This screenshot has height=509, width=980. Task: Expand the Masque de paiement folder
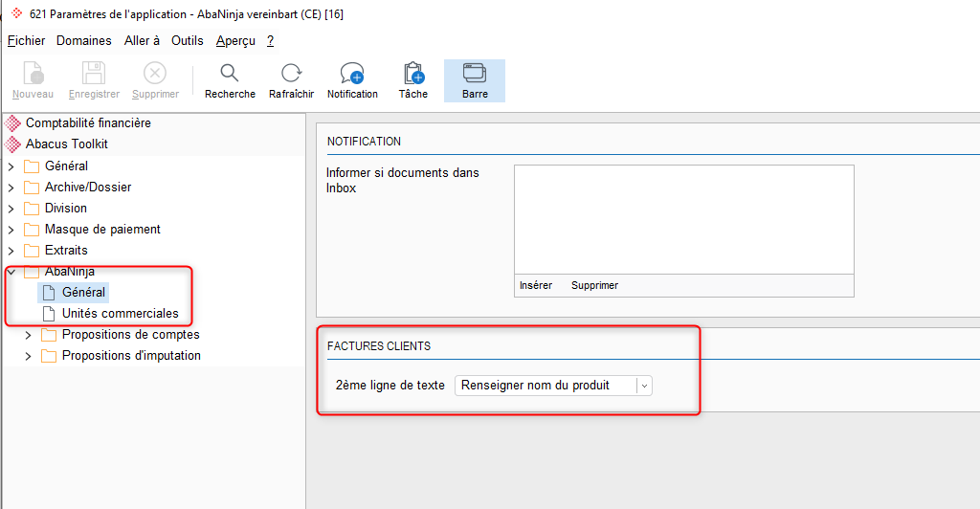(x=11, y=230)
